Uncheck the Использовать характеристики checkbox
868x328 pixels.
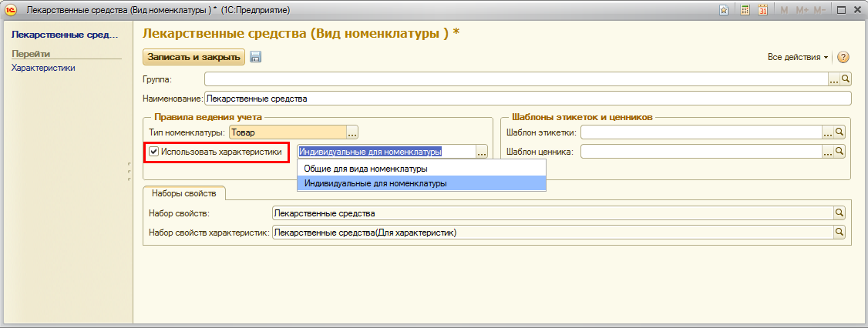click(154, 152)
